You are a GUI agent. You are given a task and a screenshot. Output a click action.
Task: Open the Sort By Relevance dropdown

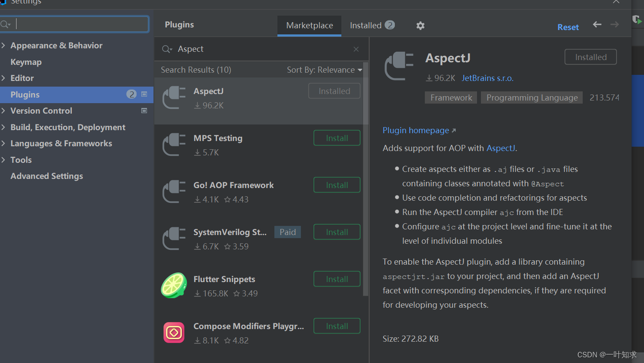coord(324,70)
